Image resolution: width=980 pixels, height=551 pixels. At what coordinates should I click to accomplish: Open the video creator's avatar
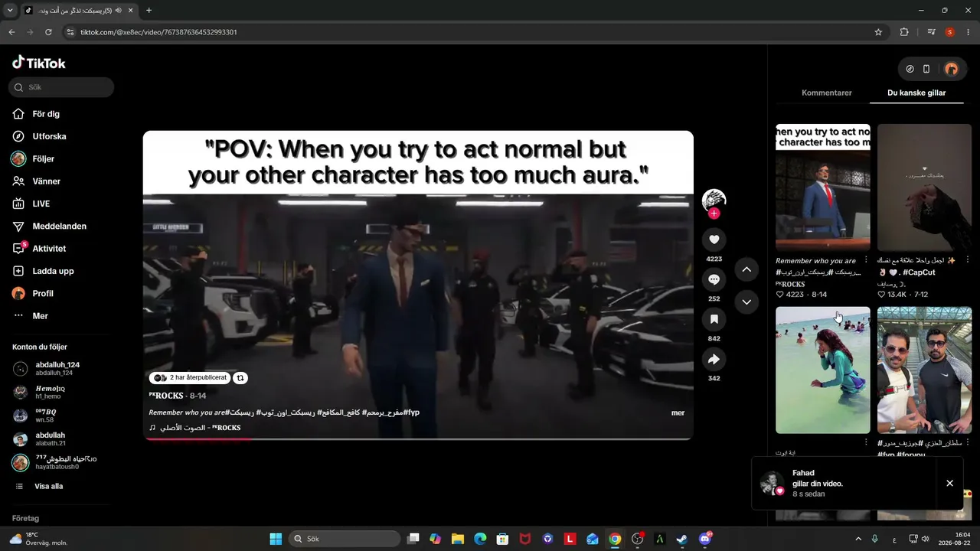tap(714, 201)
